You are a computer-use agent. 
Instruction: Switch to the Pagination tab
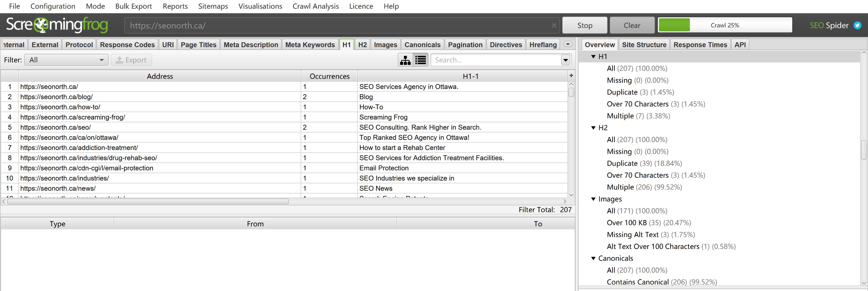click(x=465, y=45)
